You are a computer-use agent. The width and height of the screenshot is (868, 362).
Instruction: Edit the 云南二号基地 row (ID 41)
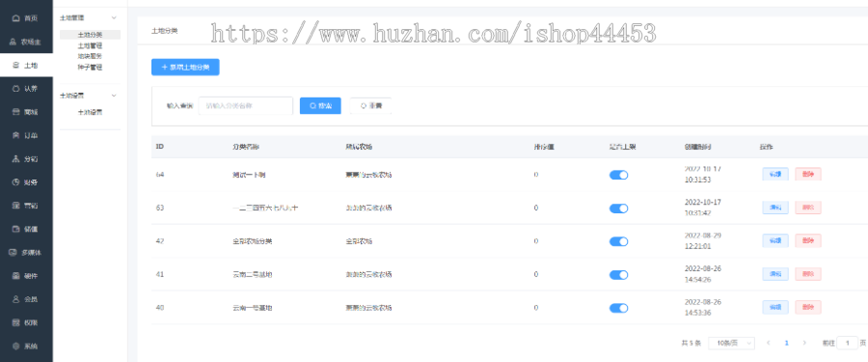point(775,274)
